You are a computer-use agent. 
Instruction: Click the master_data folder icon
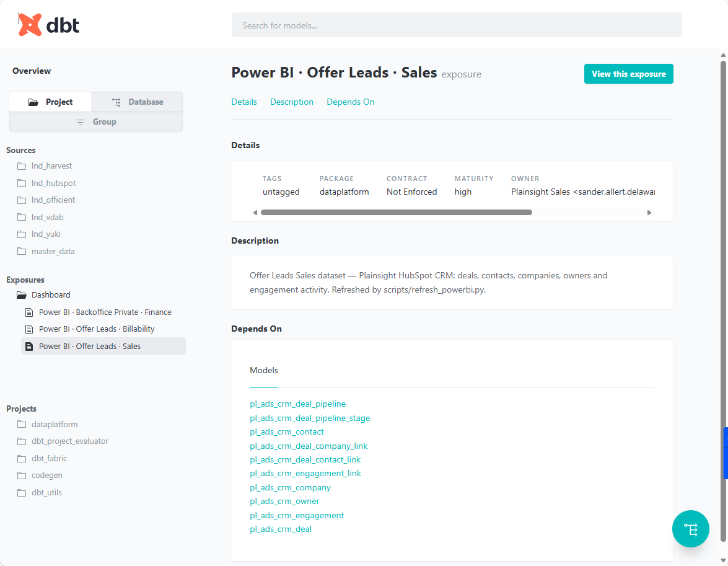[22, 251]
